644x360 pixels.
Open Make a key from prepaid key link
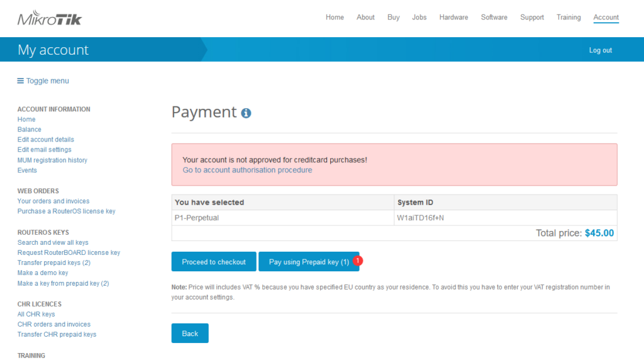click(x=64, y=284)
